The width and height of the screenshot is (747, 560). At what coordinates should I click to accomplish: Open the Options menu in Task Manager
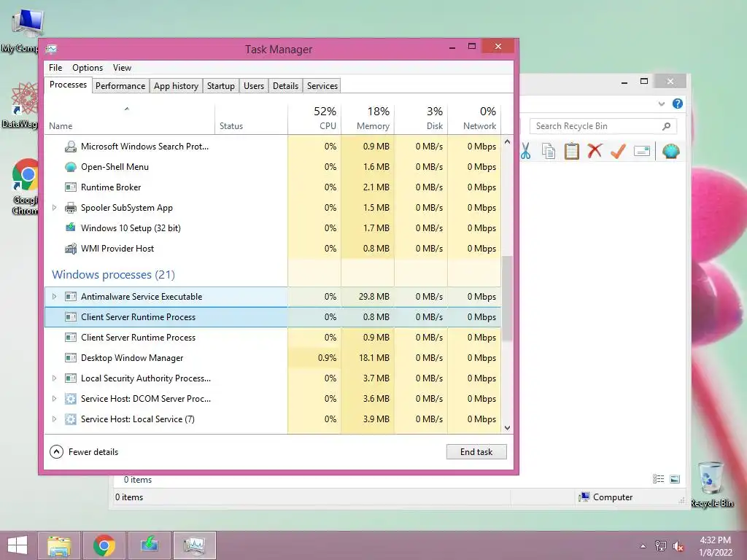click(x=88, y=68)
